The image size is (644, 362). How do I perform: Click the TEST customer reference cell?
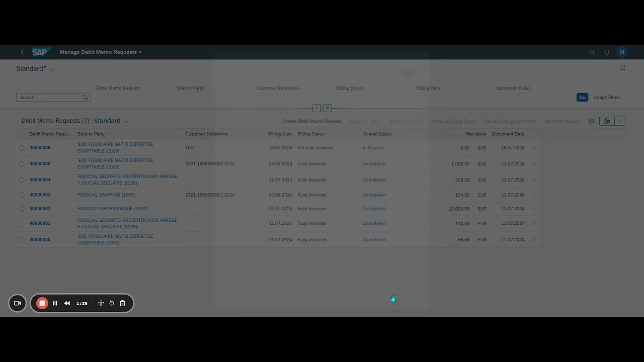coord(191,148)
